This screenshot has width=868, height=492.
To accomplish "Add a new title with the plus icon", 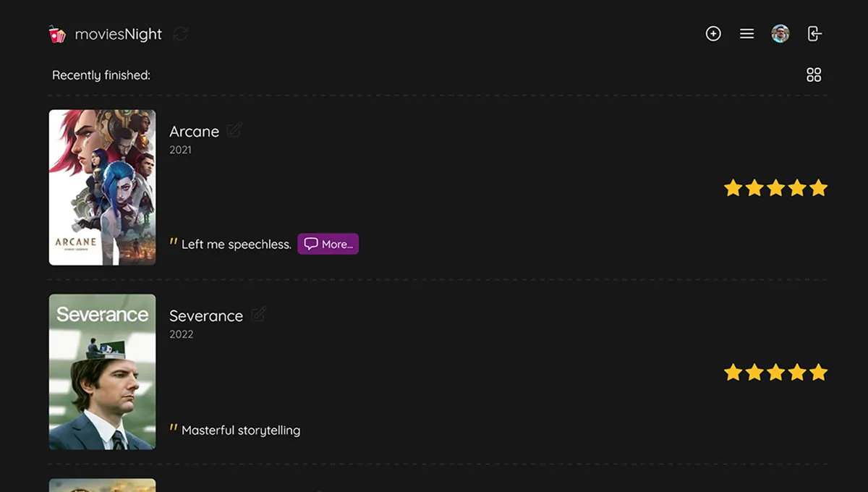I will [x=713, y=34].
